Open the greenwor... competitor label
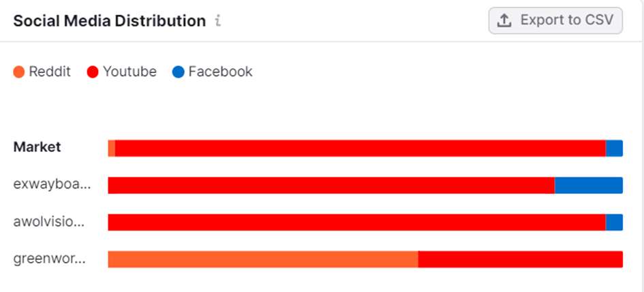 (x=50, y=259)
